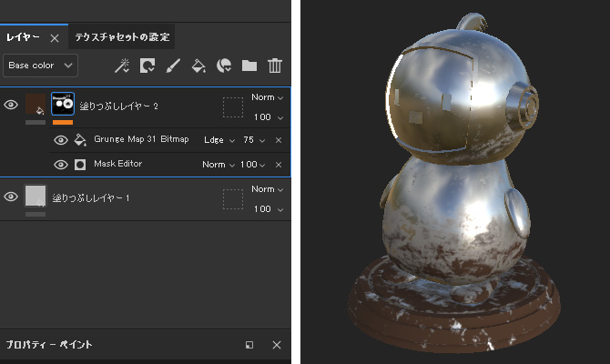Hide the Mask Editor effect
The height and width of the screenshot is (364, 610).
click(x=61, y=165)
